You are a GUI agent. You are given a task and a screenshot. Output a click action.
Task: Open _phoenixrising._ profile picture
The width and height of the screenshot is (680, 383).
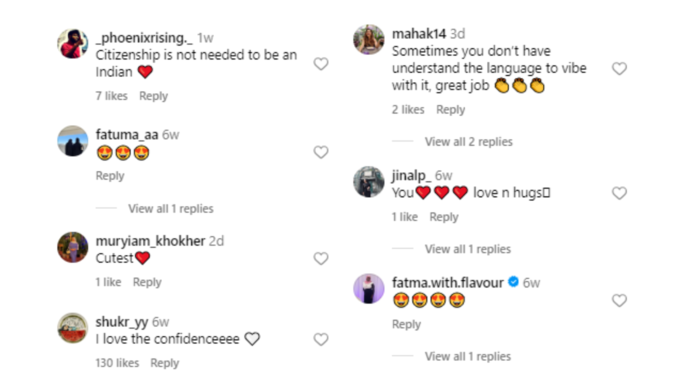pos(73,44)
